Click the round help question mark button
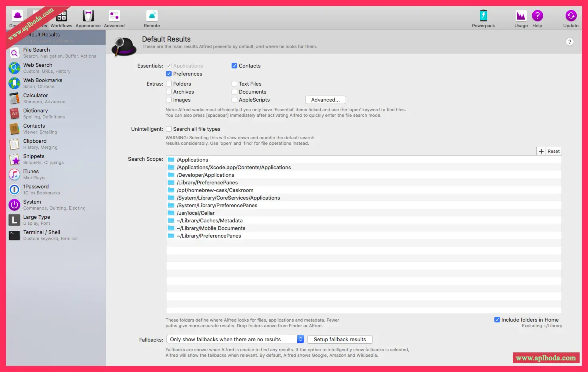588x372 pixels. click(570, 42)
